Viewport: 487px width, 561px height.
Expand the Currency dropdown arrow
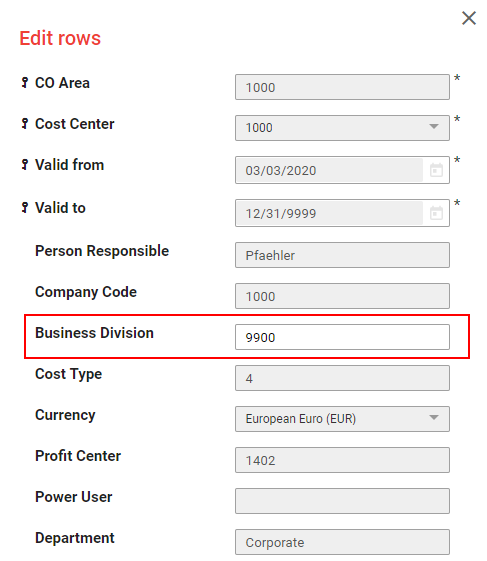pyautogui.click(x=434, y=418)
